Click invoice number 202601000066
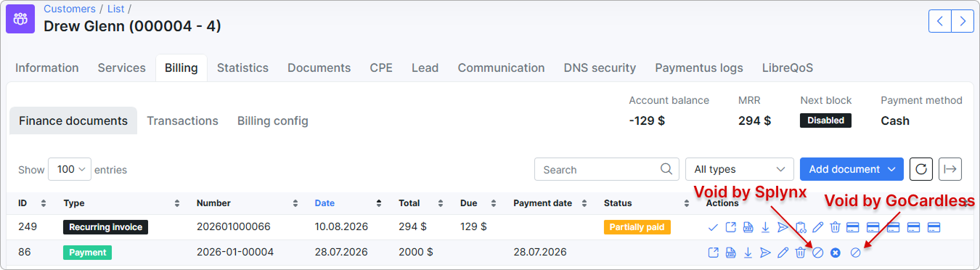The height and width of the screenshot is (270, 980). (234, 227)
